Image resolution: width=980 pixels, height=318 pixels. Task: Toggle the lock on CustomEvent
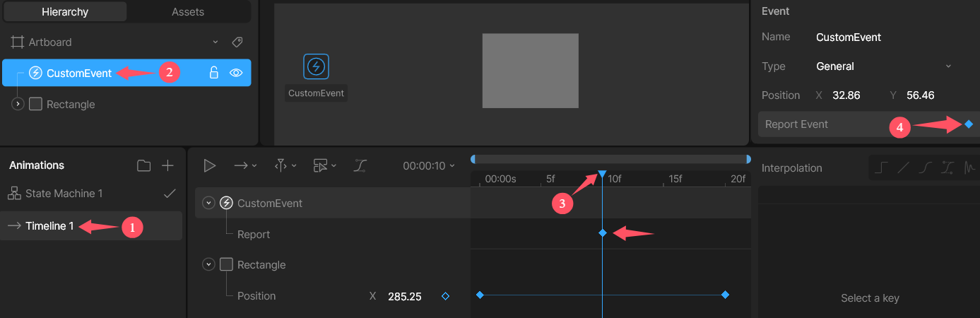coord(213,73)
